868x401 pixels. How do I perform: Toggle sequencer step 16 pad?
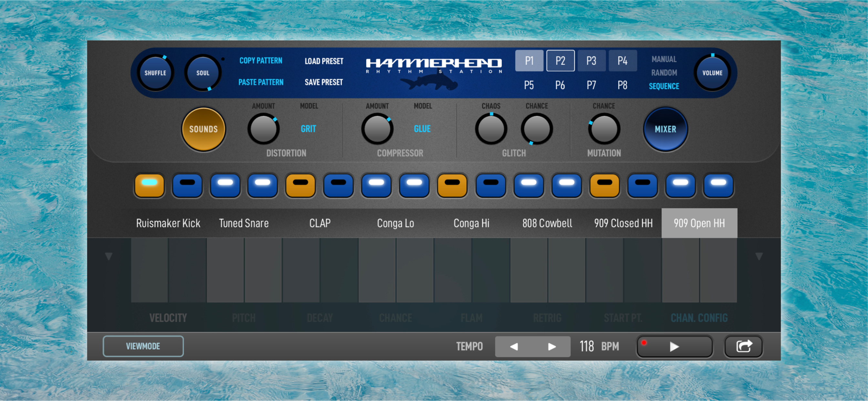coord(718,185)
